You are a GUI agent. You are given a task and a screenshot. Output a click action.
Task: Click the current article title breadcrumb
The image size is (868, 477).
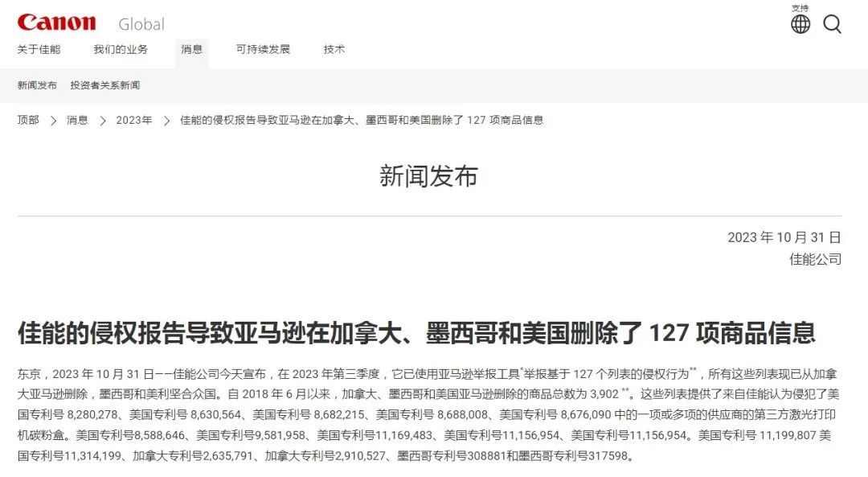pos(362,120)
